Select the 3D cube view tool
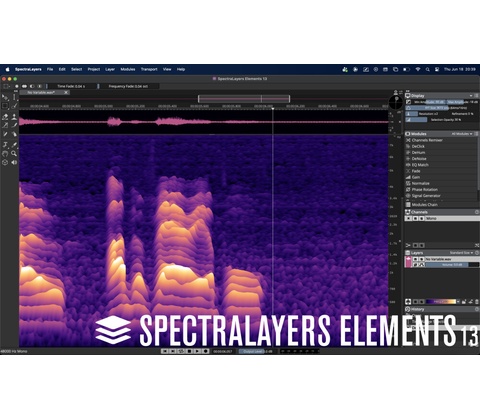Viewport: 480px width, 420px height. click(5, 162)
